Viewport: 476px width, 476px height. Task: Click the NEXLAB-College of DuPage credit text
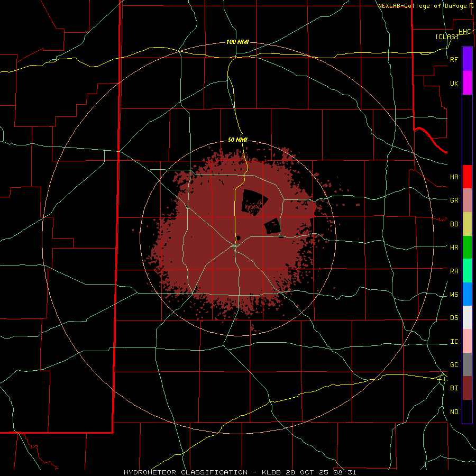pyautogui.click(x=423, y=6)
